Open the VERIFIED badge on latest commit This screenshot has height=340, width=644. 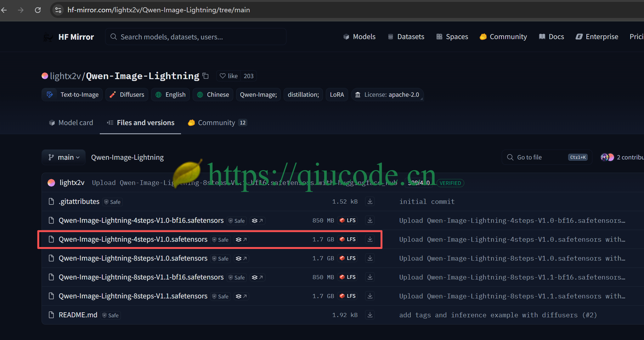pos(450,183)
